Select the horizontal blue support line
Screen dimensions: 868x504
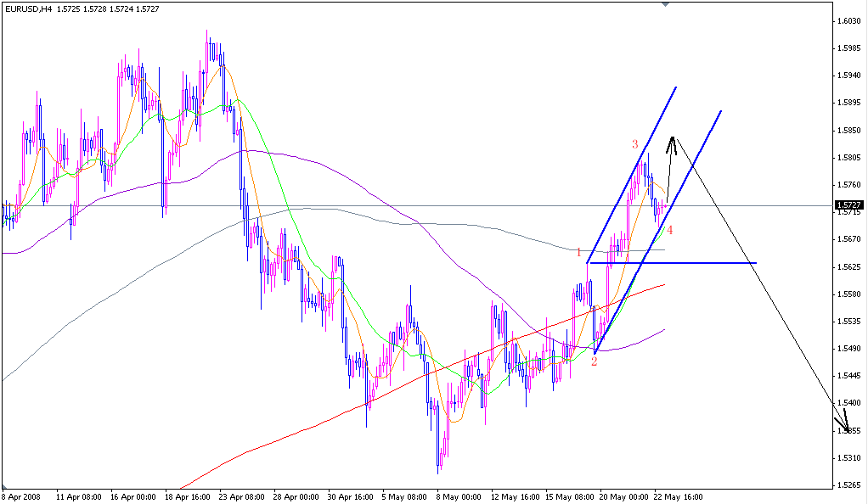(x=674, y=263)
